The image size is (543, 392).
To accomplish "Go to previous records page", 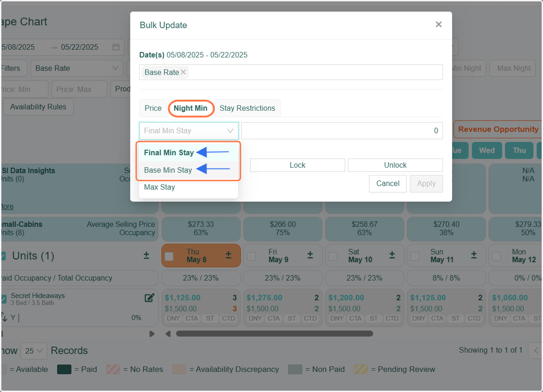I will pos(536,350).
